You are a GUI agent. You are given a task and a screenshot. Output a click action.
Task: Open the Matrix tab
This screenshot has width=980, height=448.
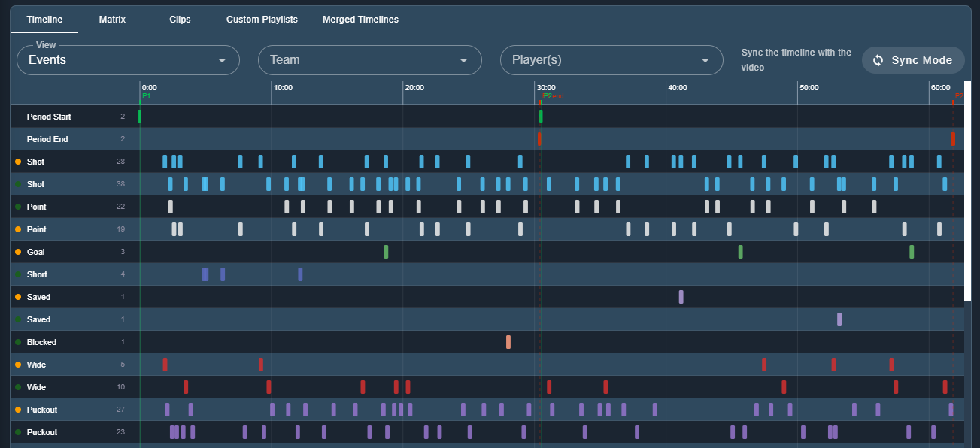pyautogui.click(x=112, y=20)
